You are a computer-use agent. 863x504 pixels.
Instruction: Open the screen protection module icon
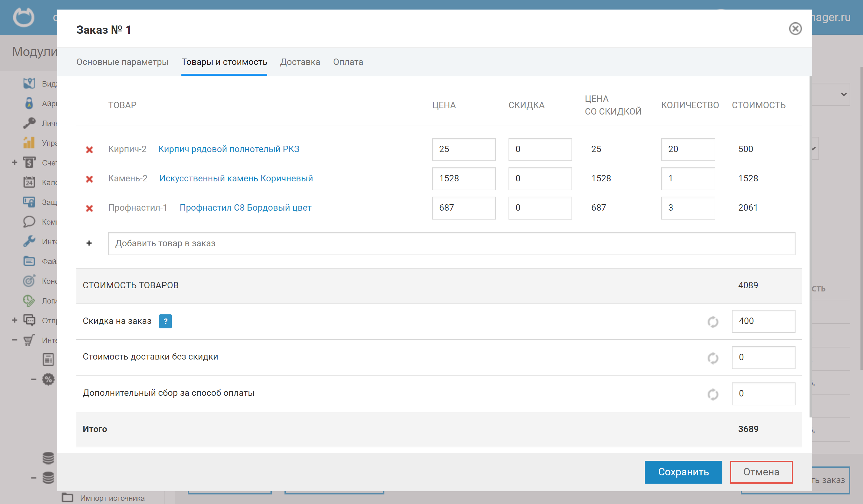point(29,202)
